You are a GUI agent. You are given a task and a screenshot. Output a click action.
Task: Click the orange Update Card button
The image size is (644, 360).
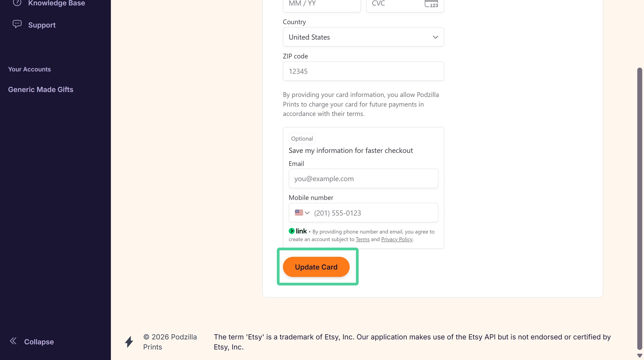[316, 267]
